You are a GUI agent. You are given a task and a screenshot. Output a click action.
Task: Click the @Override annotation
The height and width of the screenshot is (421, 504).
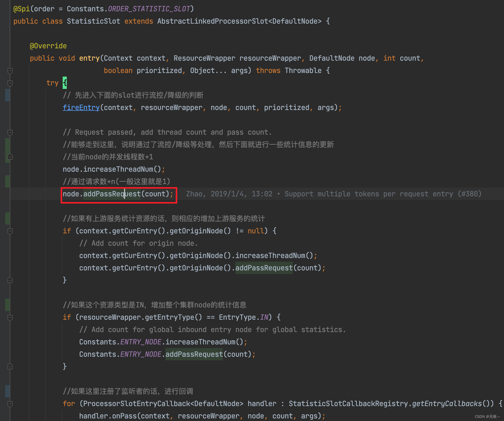pyautogui.click(x=48, y=46)
